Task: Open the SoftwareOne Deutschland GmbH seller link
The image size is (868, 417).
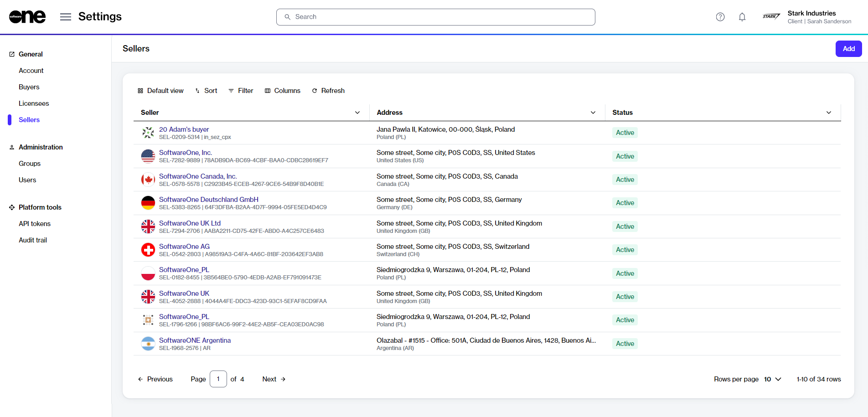Action: [x=209, y=200]
